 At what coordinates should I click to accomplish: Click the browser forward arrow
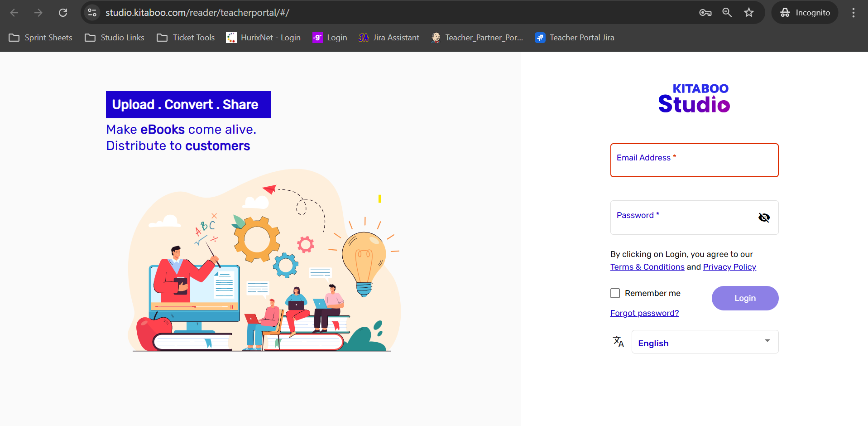38,13
